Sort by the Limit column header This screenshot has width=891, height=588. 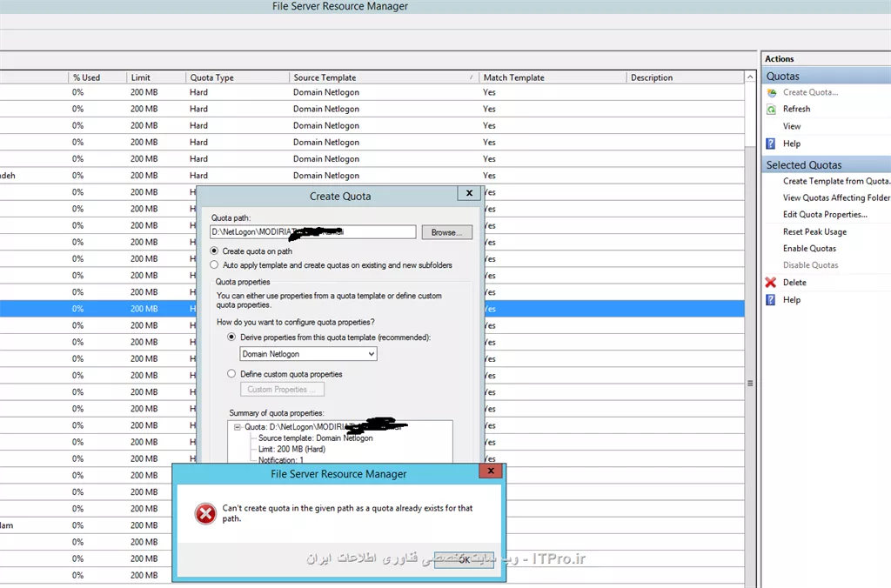[x=156, y=77]
